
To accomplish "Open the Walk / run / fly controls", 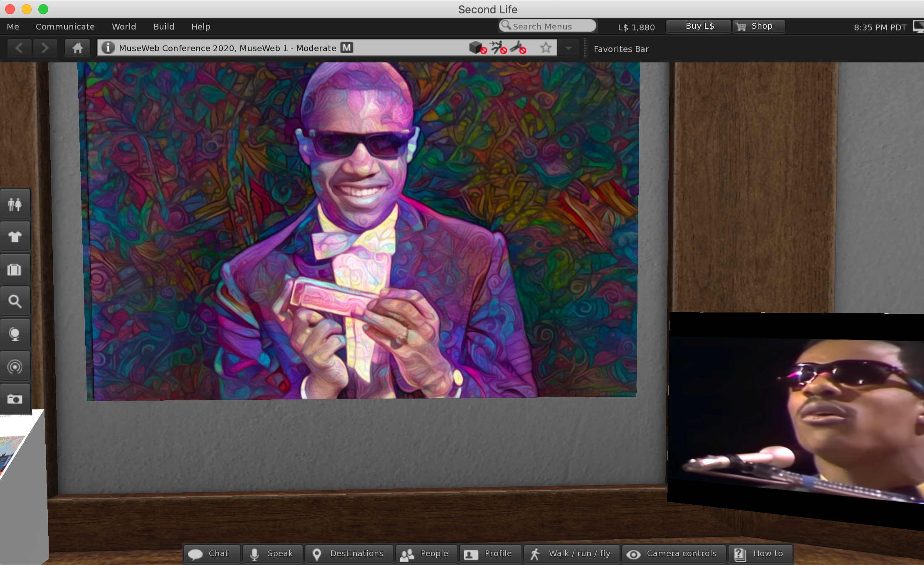I will [572, 554].
